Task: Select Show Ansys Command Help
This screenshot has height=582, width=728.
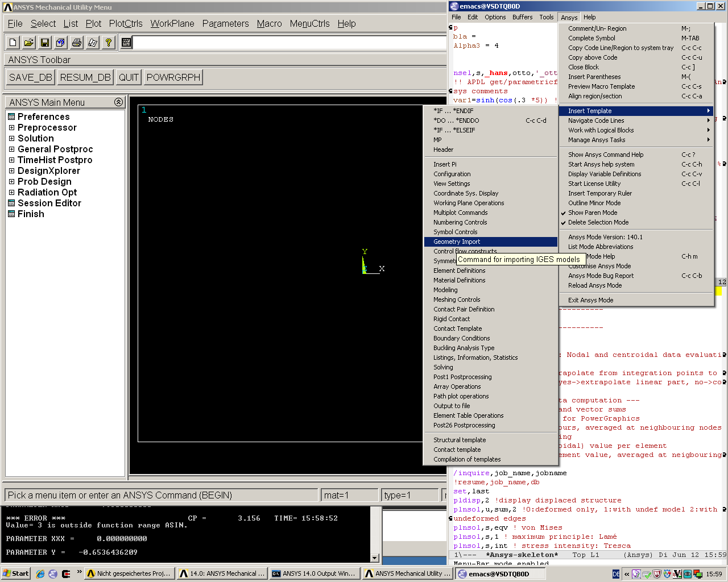Action: tap(636, 155)
